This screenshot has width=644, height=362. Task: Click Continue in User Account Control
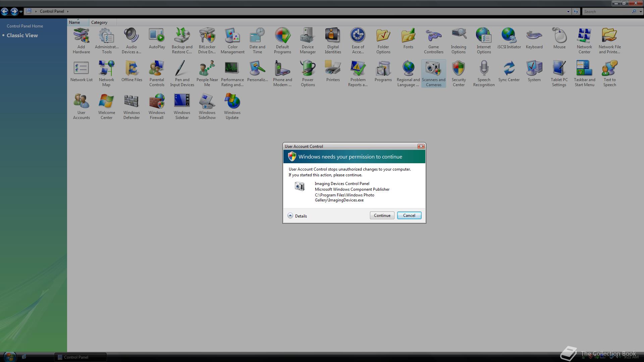click(x=382, y=216)
